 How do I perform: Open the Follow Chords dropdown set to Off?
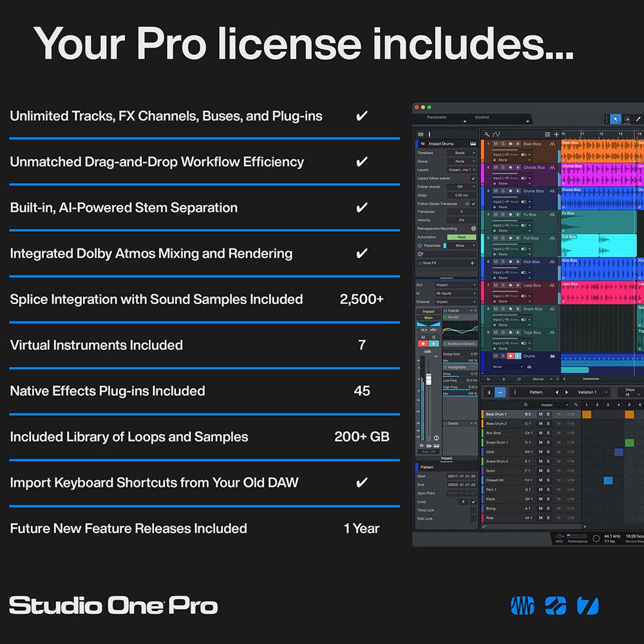460,187
